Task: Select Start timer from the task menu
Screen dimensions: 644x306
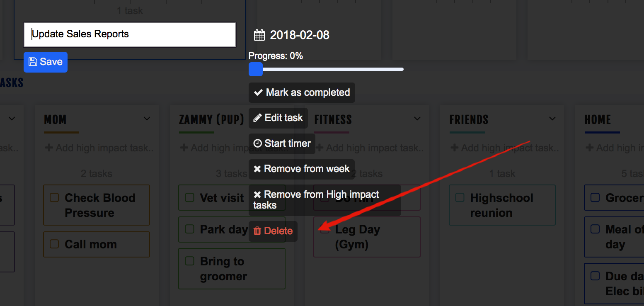Action: 282,143
